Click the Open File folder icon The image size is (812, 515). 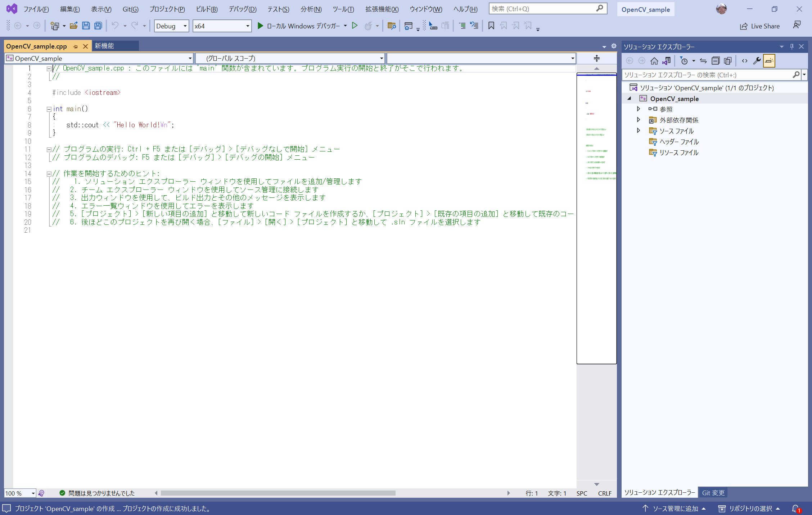coord(73,26)
